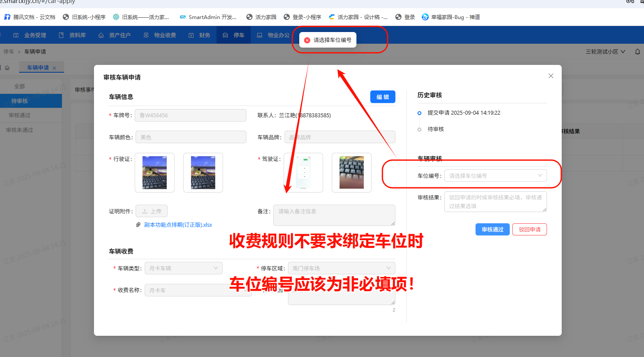Click the home icon beside 车辆申请 tab
The image size is (644, 357).
coord(7,68)
